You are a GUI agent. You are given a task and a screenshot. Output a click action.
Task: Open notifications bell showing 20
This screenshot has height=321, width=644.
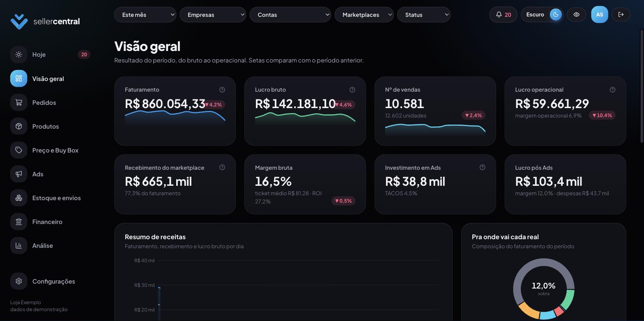pyautogui.click(x=503, y=14)
